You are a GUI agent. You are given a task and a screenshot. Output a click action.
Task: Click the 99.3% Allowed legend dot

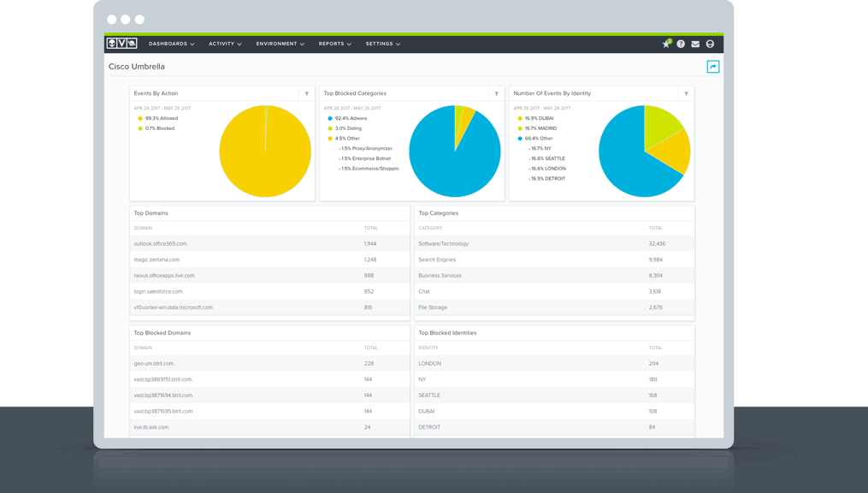coord(140,118)
